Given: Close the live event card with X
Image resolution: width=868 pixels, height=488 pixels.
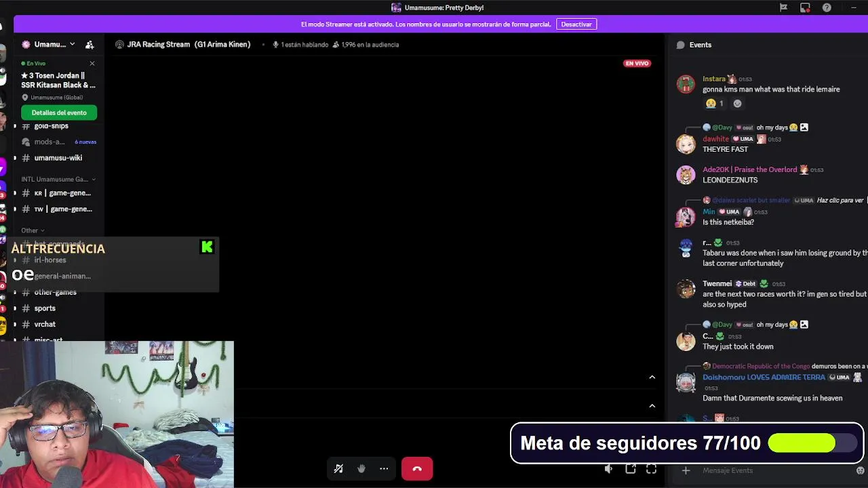Looking at the screenshot, I should click(x=92, y=64).
